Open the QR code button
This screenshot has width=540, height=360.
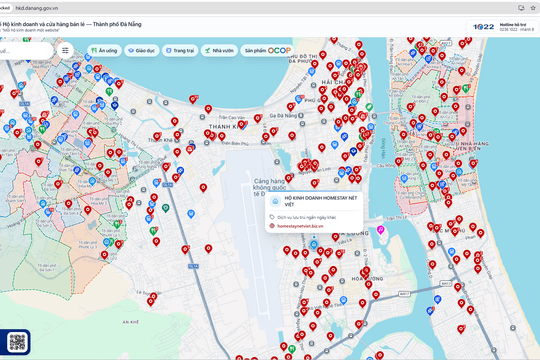tap(16, 342)
